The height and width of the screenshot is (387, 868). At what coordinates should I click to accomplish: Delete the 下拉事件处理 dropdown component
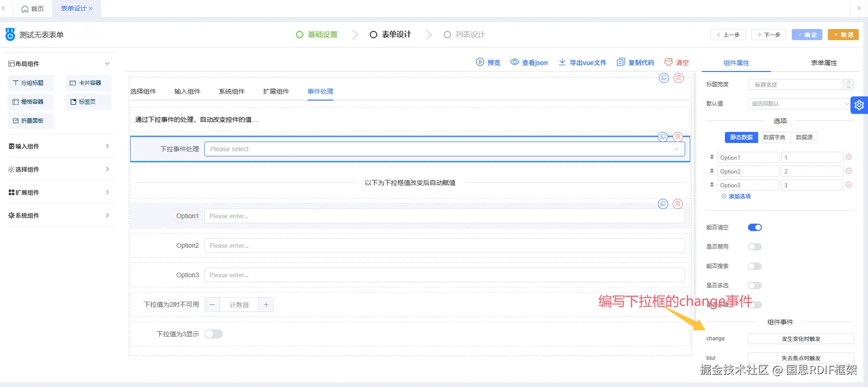point(678,137)
